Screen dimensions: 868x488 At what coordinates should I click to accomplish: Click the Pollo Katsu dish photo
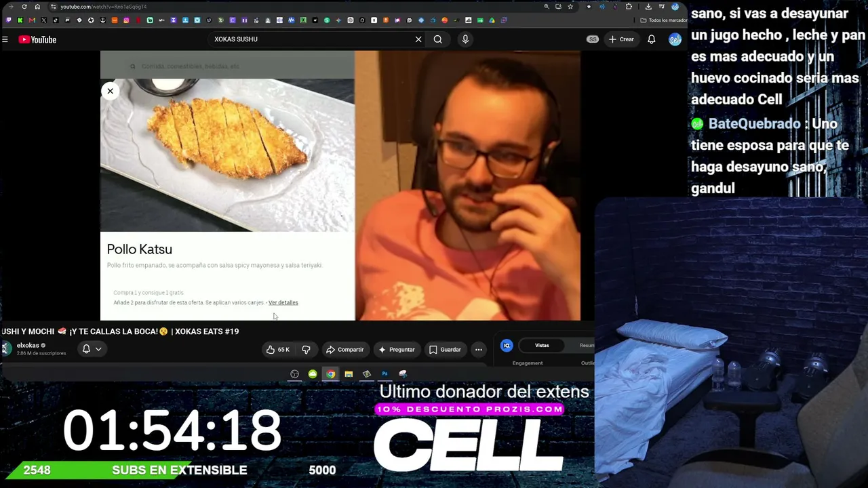point(227,155)
